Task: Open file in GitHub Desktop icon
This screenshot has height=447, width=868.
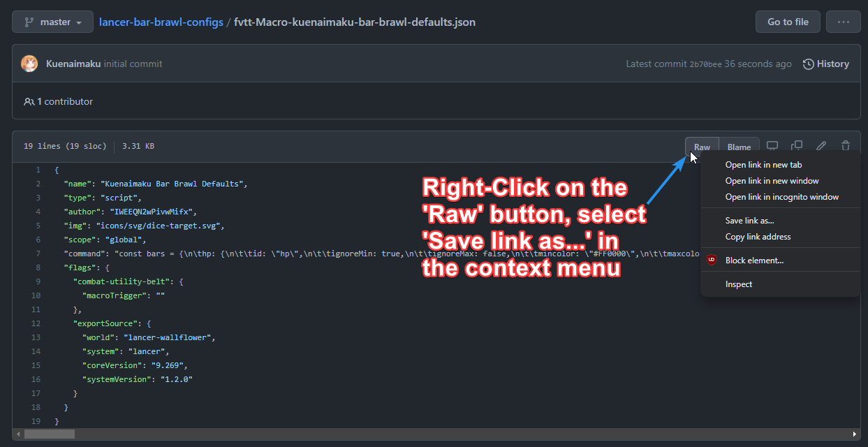Action: click(772, 146)
